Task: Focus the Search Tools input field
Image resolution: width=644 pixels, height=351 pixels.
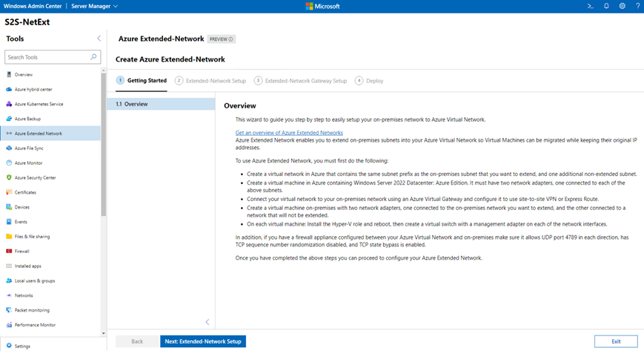Action: [x=47, y=57]
